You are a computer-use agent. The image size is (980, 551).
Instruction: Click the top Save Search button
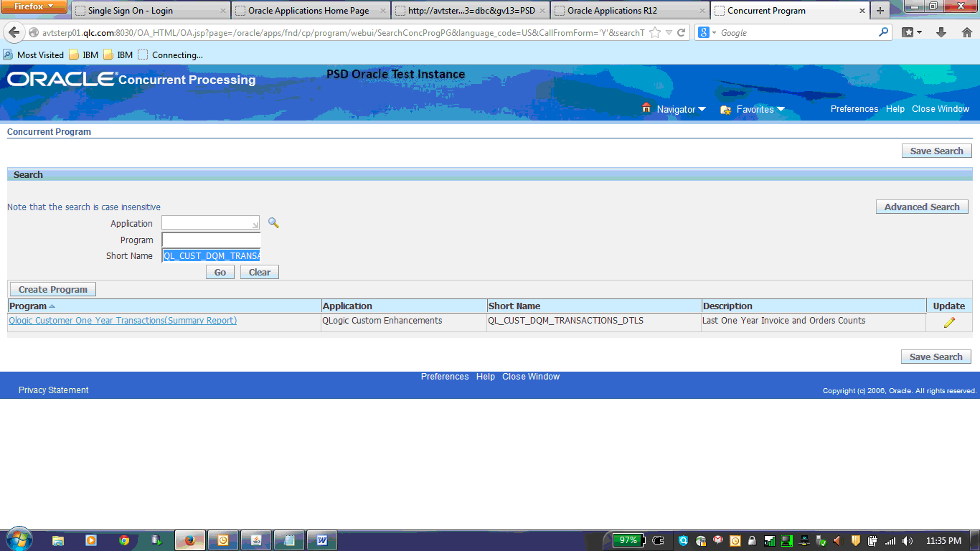coord(937,151)
